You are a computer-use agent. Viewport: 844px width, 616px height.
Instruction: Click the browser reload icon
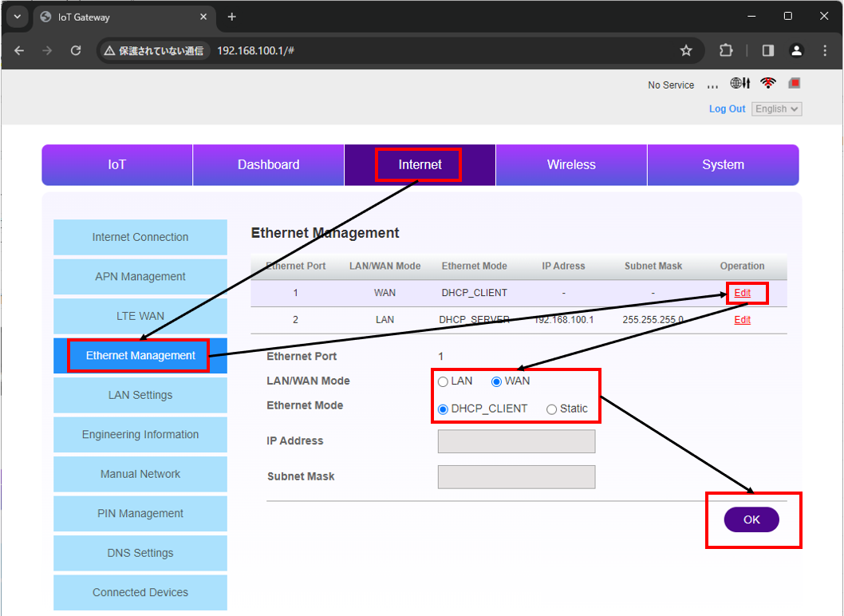76,50
